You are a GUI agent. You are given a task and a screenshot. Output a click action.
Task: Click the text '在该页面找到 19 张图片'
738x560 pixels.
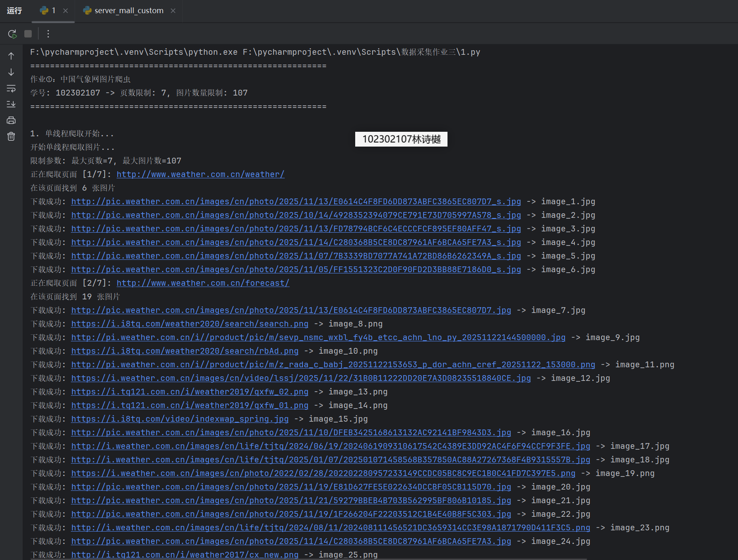coord(75,297)
